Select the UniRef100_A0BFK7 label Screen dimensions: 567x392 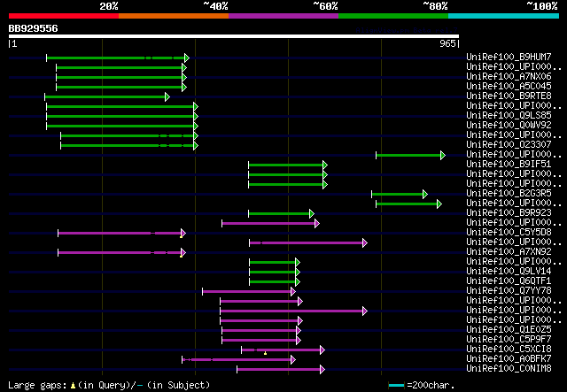click(509, 359)
